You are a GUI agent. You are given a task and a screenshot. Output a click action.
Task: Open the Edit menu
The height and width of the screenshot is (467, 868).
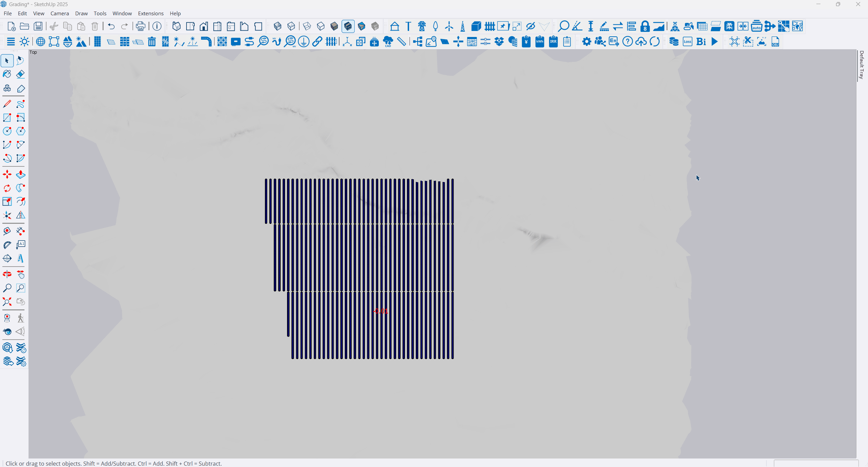pos(22,13)
